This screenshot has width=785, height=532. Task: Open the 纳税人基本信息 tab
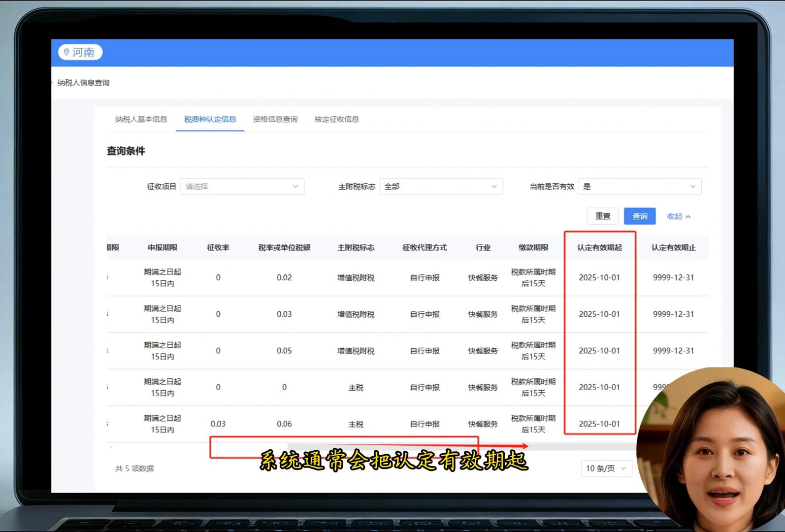141,119
